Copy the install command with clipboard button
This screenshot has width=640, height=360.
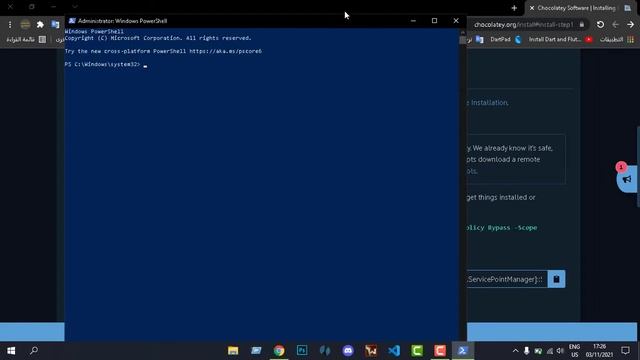click(x=556, y=279)
